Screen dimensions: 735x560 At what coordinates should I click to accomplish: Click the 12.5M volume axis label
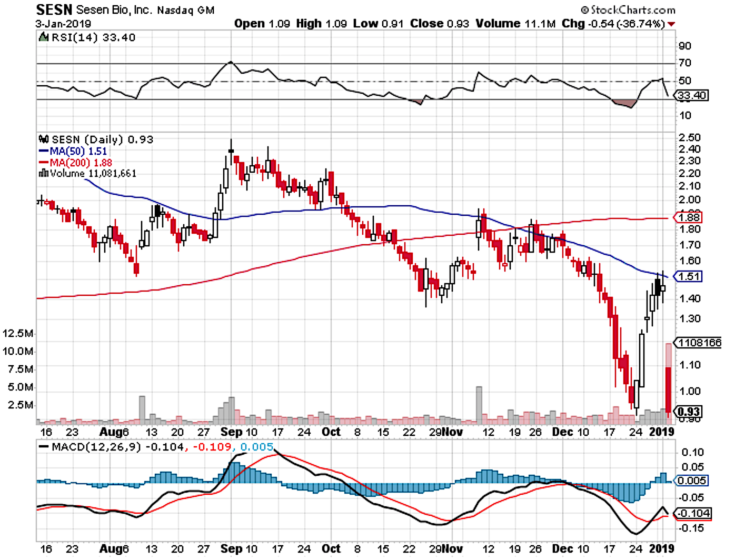(18, 334)
